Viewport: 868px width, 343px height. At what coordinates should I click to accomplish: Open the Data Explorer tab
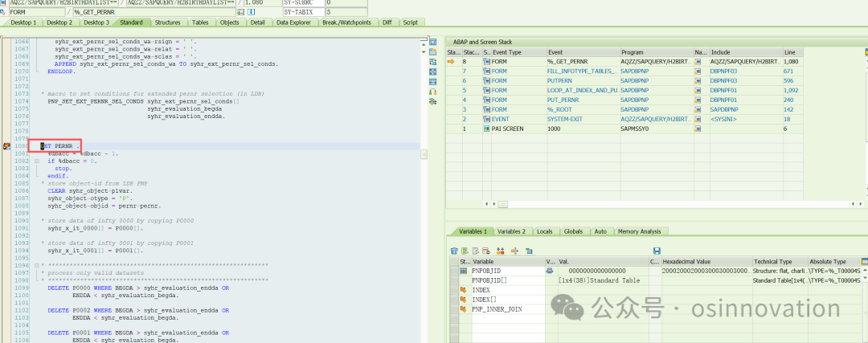tap(295, 22)
